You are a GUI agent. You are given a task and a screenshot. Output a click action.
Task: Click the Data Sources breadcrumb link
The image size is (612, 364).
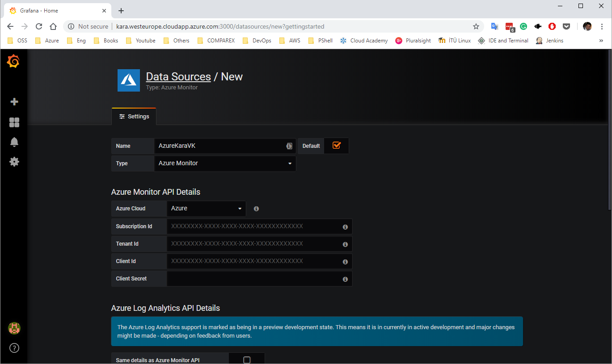[x=178, y=76]
